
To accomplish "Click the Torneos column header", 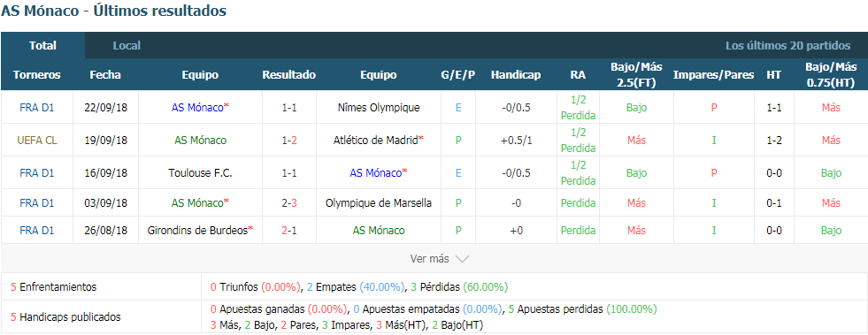I will [x=37, y=75].
